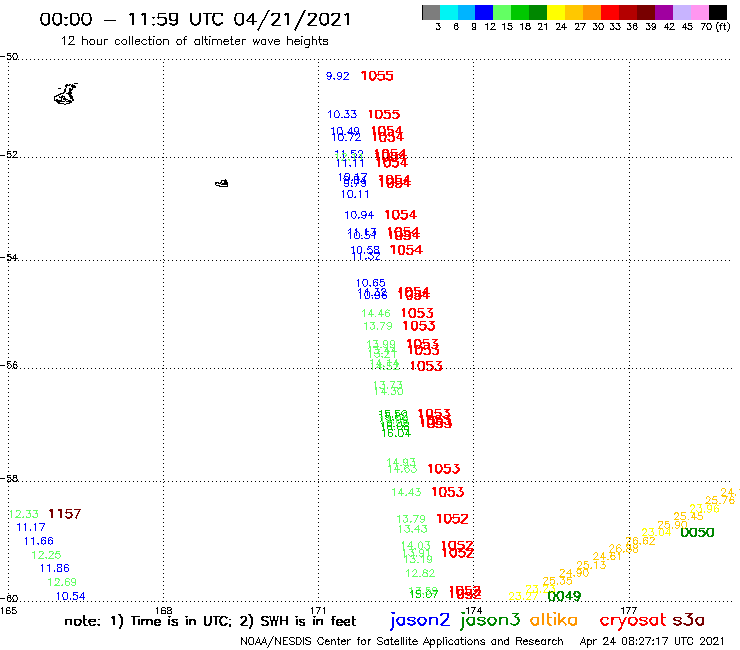Click the green 12.69 wave height value

[62, 582]
